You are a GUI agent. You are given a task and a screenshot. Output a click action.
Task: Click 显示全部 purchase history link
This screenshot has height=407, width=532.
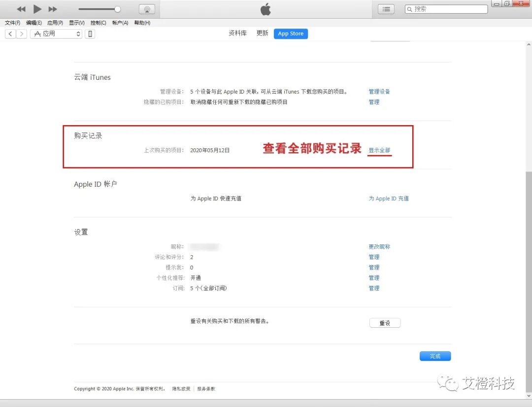point(379,150)
